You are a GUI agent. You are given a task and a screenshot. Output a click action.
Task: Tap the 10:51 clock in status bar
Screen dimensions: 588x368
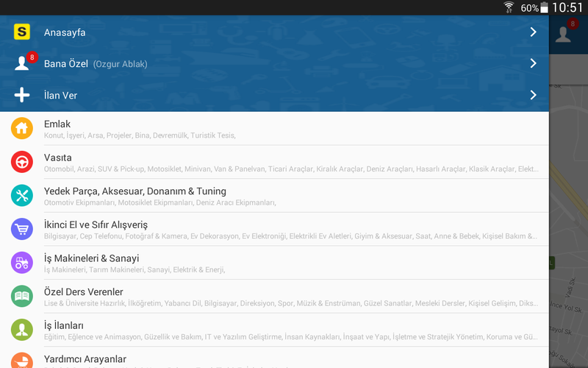coord(567,7)
